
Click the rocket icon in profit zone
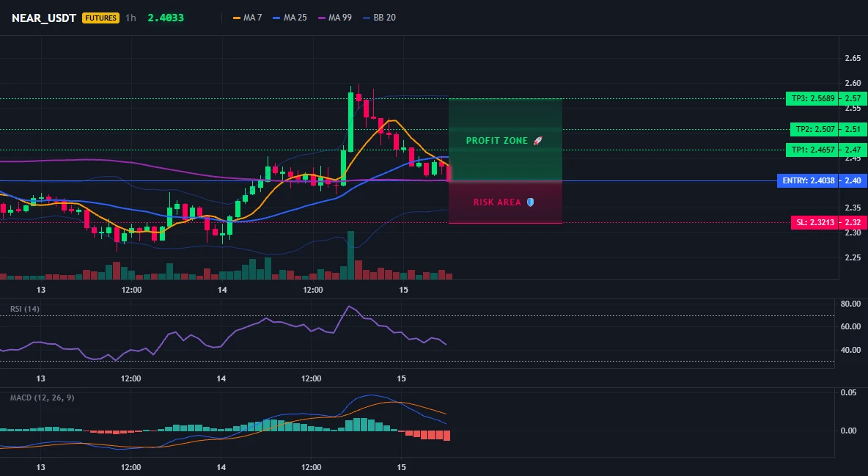click(537, 141)
